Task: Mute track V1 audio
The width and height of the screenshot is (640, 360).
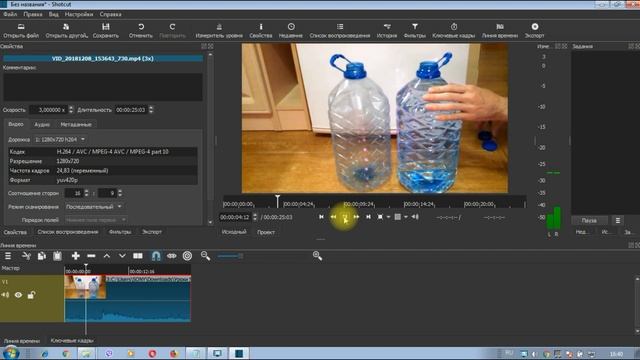Action: coord(5,295)
